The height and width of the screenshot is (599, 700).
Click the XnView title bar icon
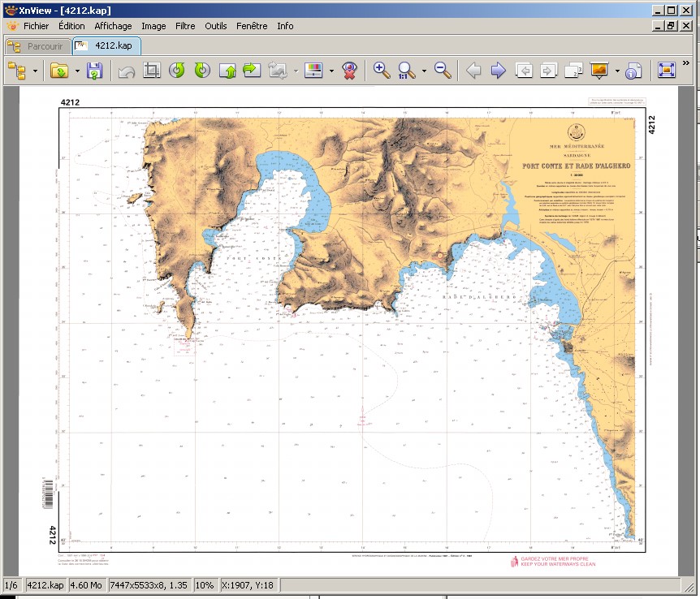(11, 11)
